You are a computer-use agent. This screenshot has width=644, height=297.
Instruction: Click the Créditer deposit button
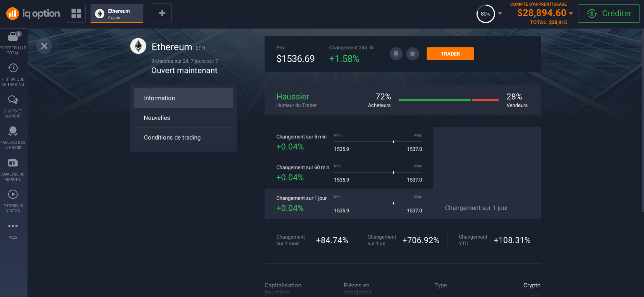[x=609, y=13]
